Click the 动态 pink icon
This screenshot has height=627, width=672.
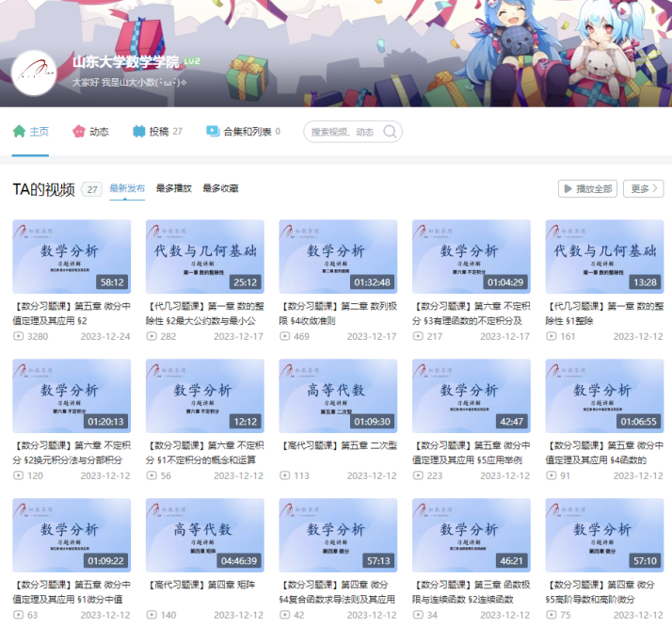click(79, 132)
